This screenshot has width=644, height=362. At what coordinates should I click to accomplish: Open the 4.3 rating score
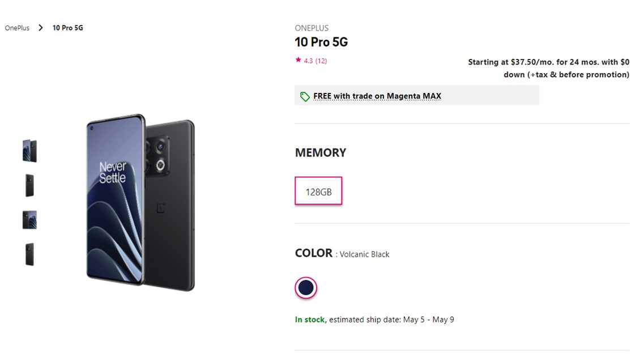(308, 61)
